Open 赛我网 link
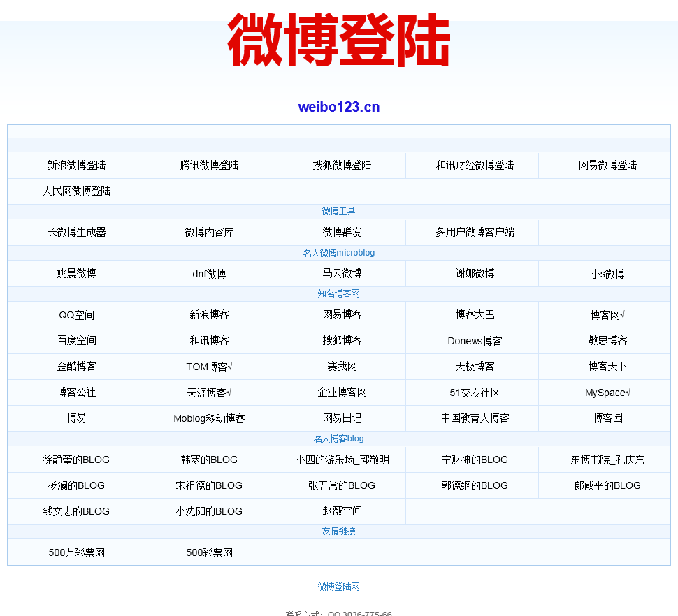The image size is (678, 616). (x=342, y=367)
